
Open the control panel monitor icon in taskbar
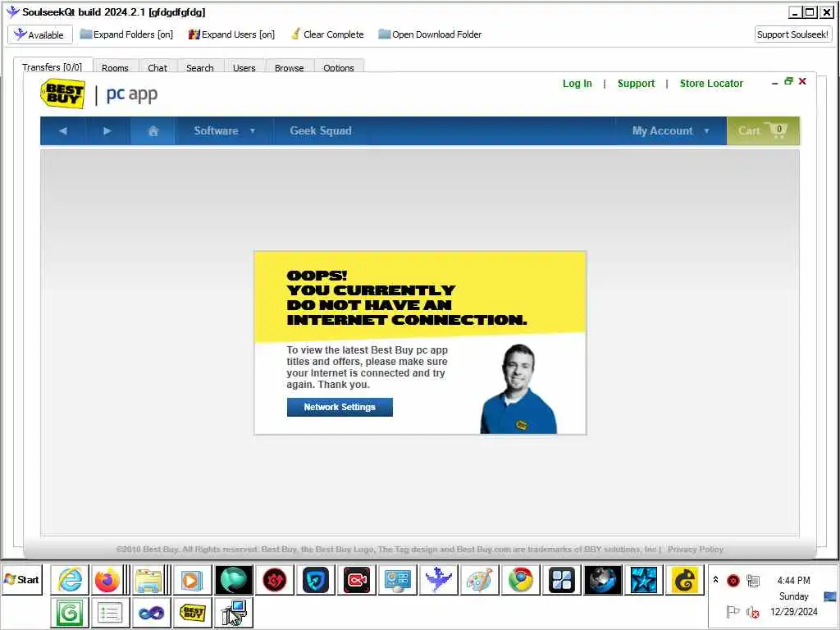398,580
